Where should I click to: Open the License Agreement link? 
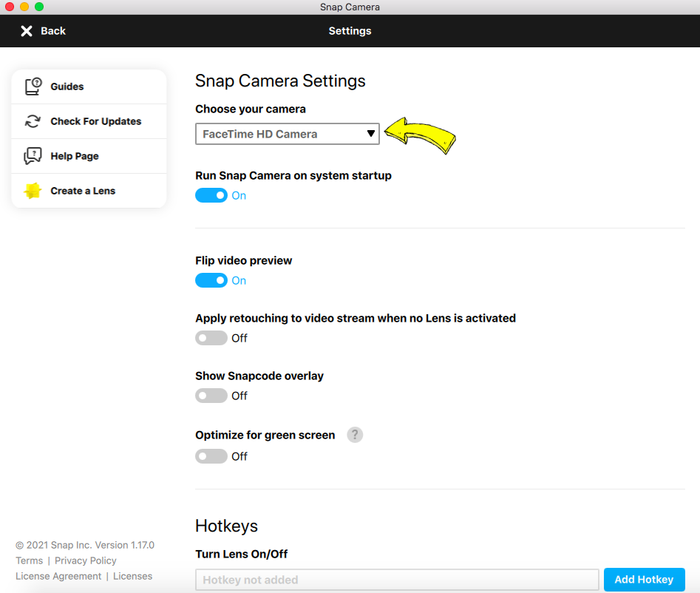(x=58, y=576)
